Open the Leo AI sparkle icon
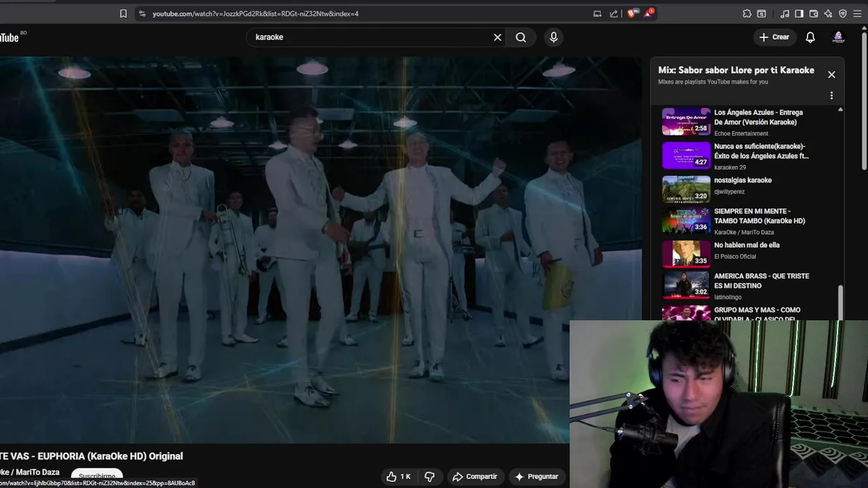The width and height of the screenshot is (868, 488). [828, 14]
